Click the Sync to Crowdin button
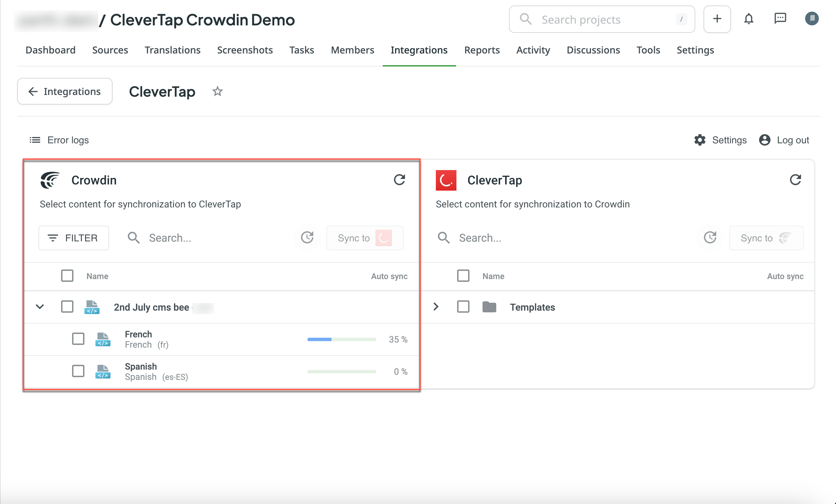This screenshot has height=504, width=836. coord(766,238)
